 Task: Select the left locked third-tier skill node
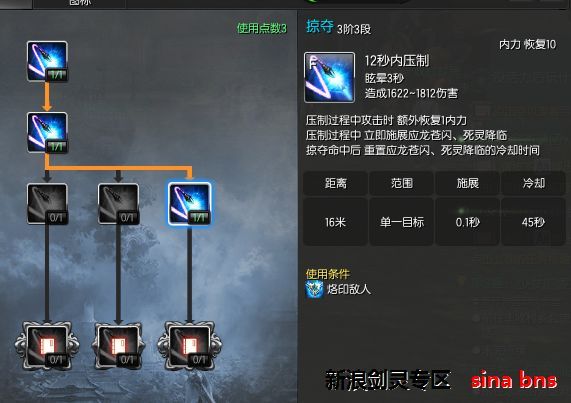47,204
